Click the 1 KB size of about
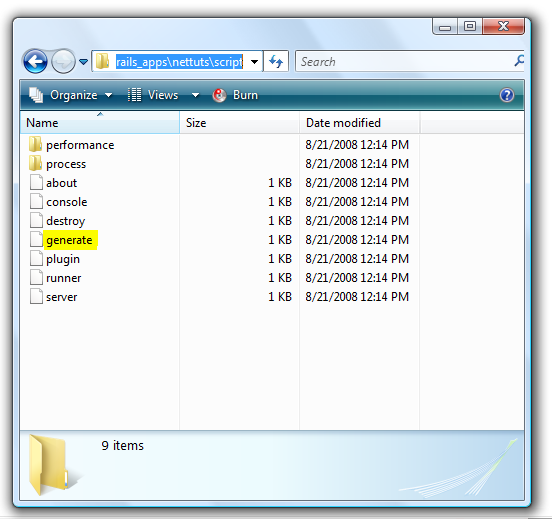 [280, 183]
